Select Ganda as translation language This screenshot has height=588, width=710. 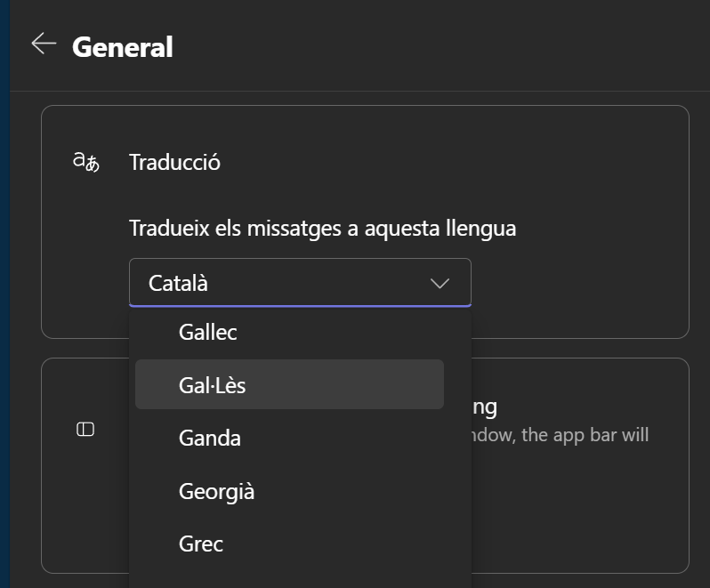point(289,439)
